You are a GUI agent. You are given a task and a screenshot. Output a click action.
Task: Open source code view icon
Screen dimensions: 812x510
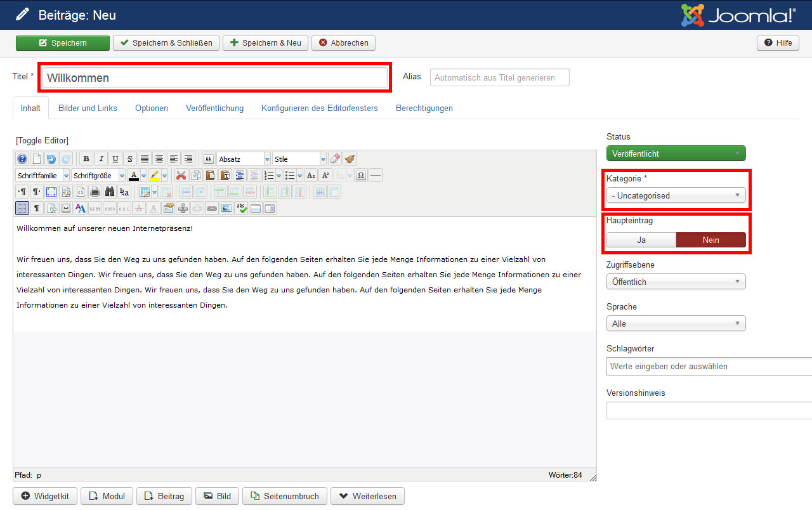pos(81,192)
